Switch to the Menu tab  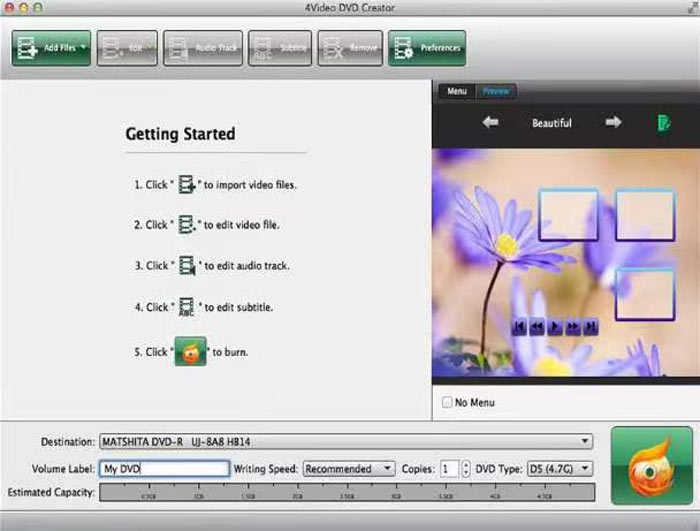pyautogui.click(x=457, y=91)
